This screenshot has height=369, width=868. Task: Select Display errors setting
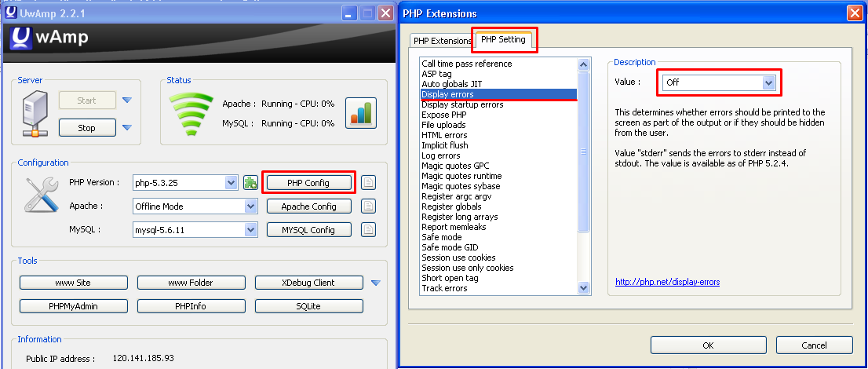pyautogui.click(x=498, y=94)
